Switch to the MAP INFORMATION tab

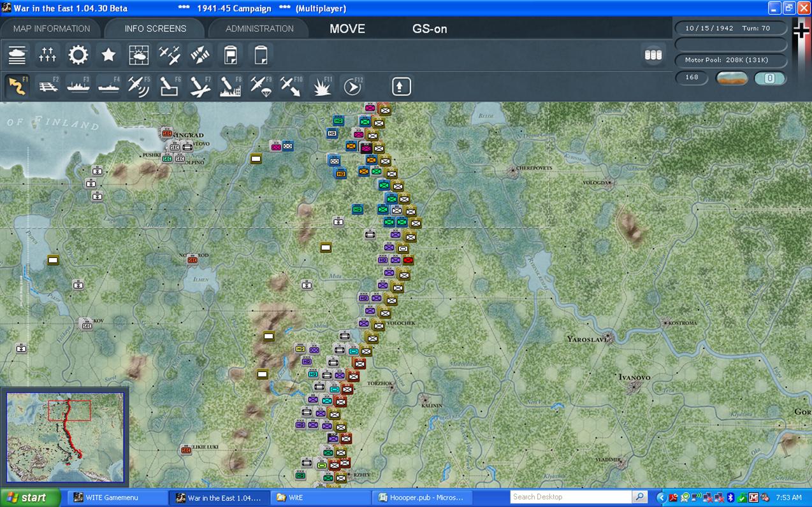pos(52,29)
